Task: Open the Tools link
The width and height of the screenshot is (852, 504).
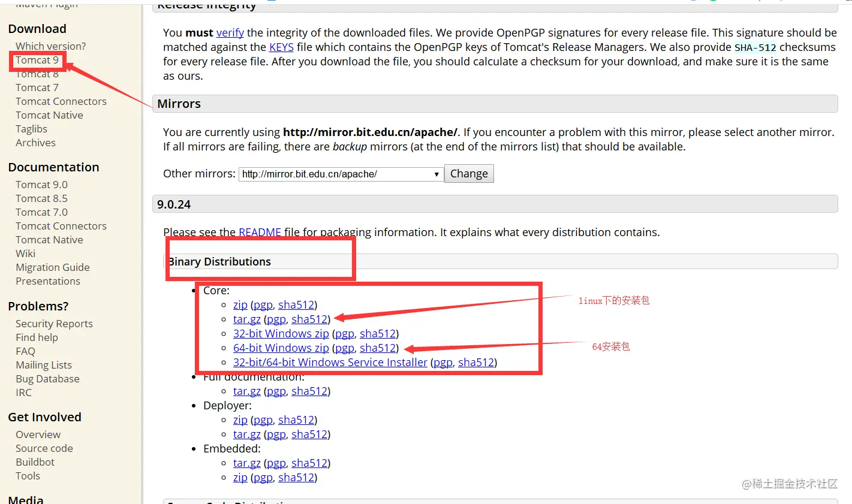Action: click(28, 476)
